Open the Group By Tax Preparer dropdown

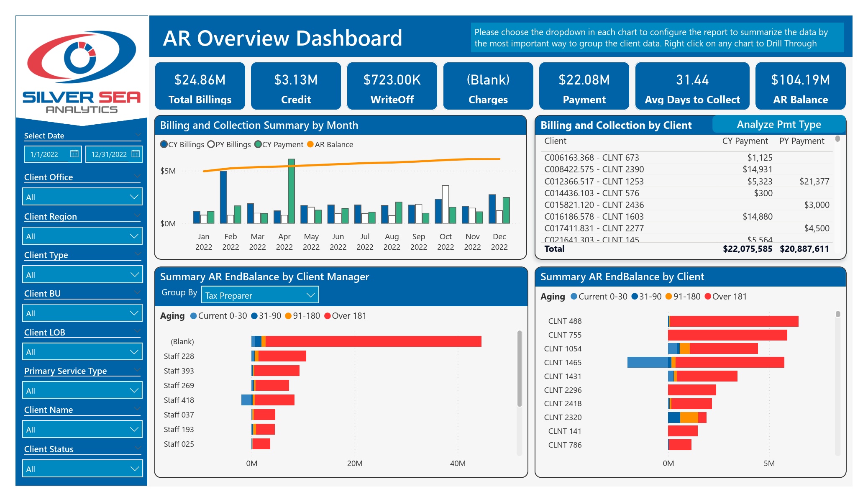(260, 295)
